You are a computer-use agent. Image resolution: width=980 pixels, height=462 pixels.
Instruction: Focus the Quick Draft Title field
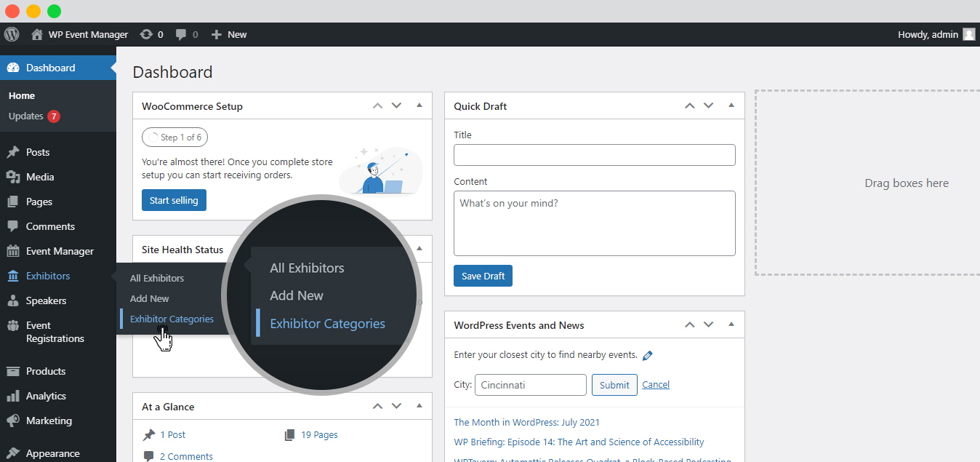coord(595,155)
